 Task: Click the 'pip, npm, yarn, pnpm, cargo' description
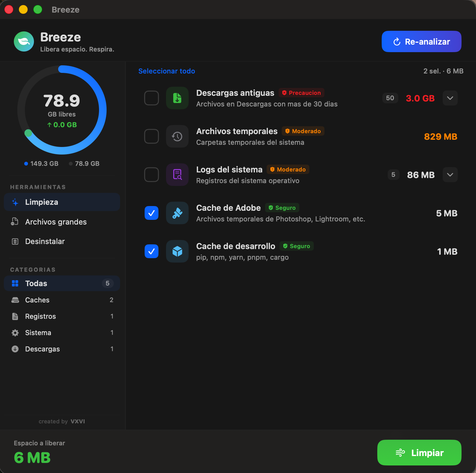click(x=242, y=258)
